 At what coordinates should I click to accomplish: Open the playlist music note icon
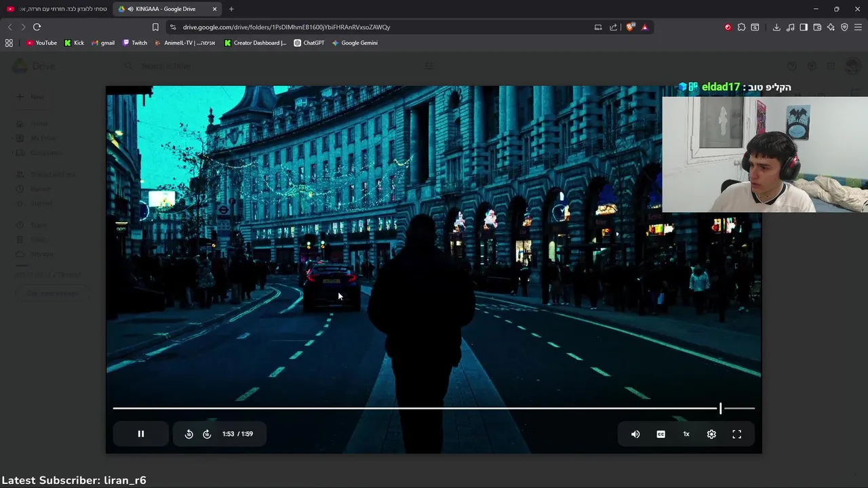[790, 27]
